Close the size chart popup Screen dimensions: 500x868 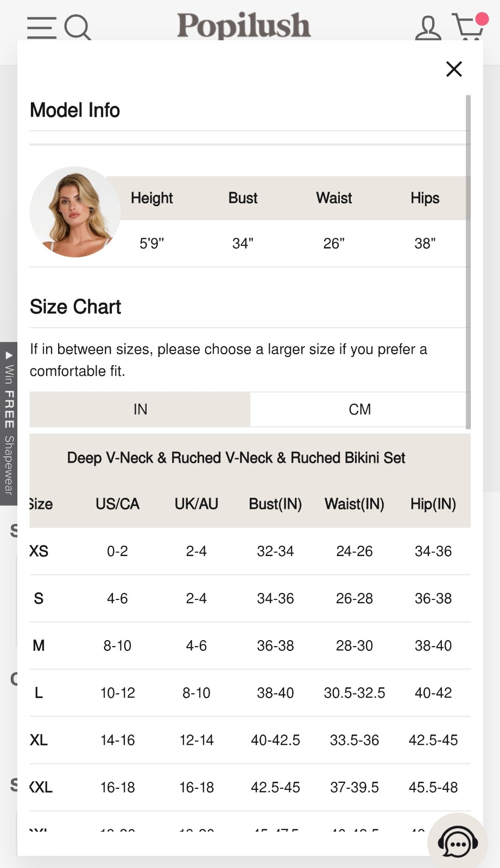[x=454, y=69]
